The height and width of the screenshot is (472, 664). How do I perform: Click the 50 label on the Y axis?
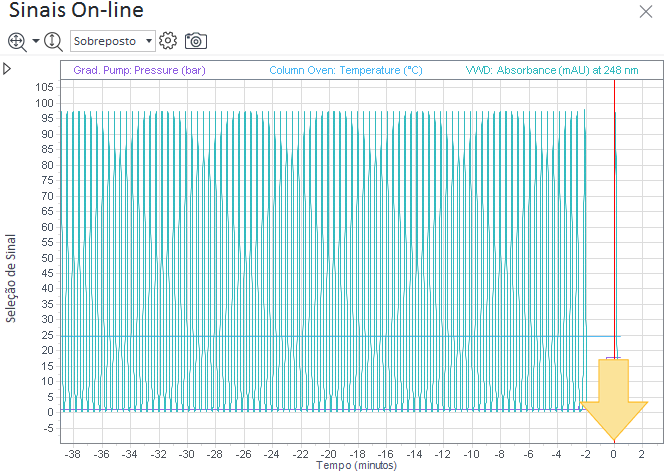[47, 258]
